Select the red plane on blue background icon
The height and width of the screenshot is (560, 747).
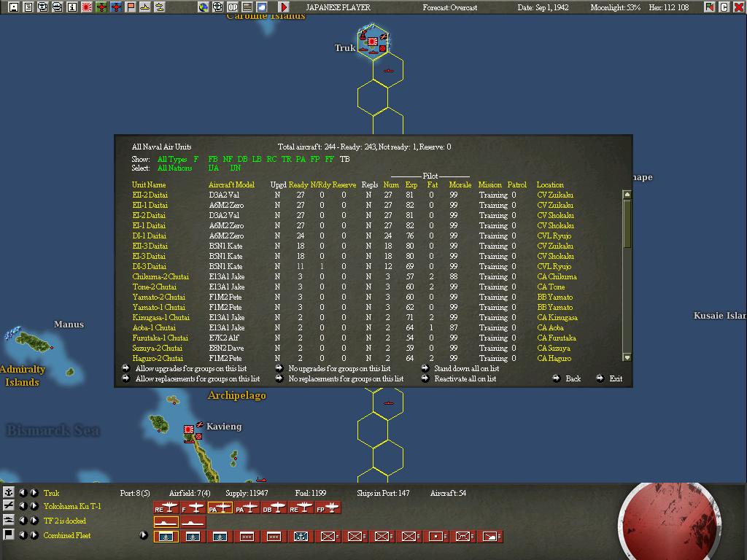(116, 7)
